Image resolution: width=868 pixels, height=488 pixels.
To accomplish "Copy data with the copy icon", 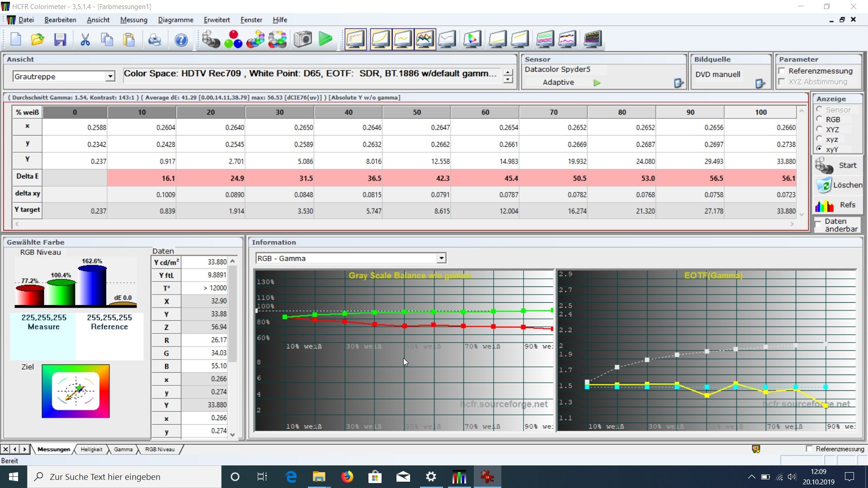I will click(107, 40).
